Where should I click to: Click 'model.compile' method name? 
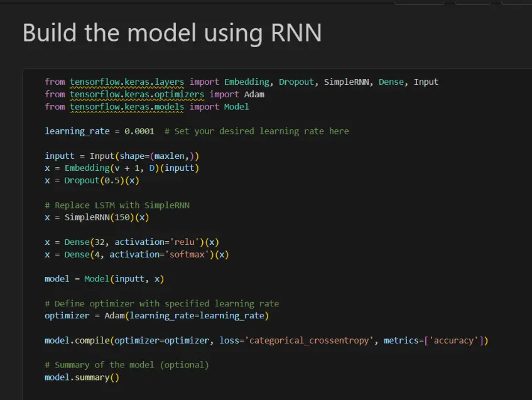77,340
